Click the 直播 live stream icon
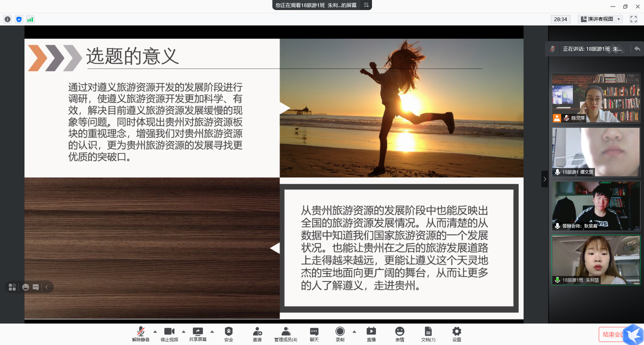 [371, 332]
